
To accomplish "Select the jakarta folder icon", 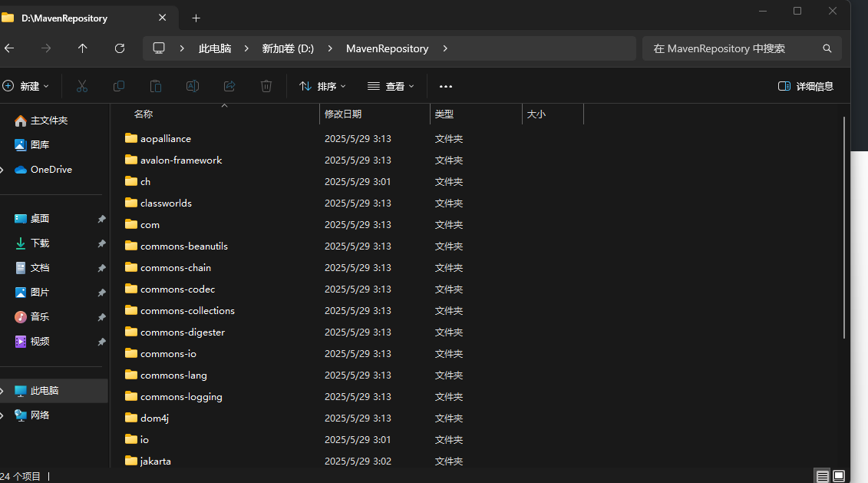I will coord(131,460).
